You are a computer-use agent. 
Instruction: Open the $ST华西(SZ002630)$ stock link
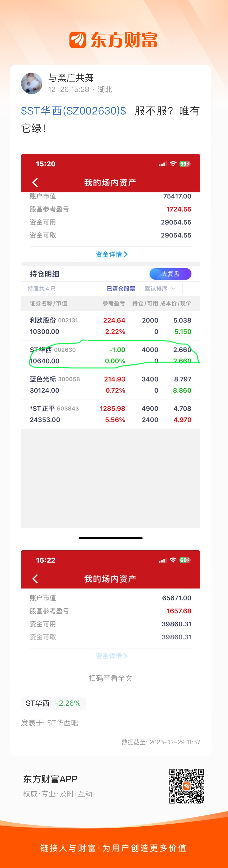pyautogui.click(x=74, y=111)
